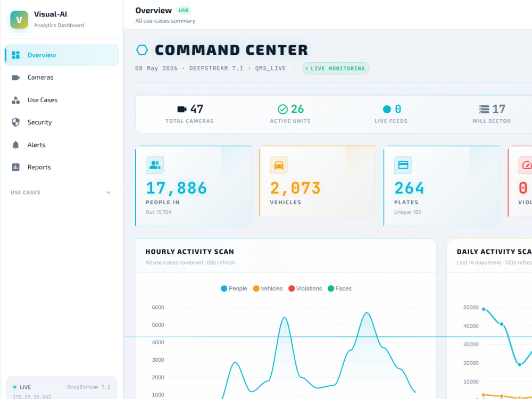
Task: Click the text 'Unique: 185'
Action: point(408,212)
